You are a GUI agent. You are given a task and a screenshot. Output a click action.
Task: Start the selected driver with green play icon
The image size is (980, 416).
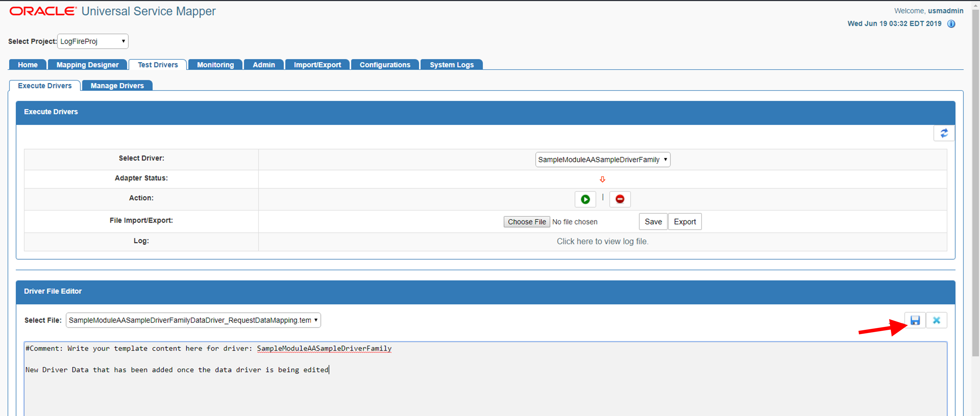[585, 199]
